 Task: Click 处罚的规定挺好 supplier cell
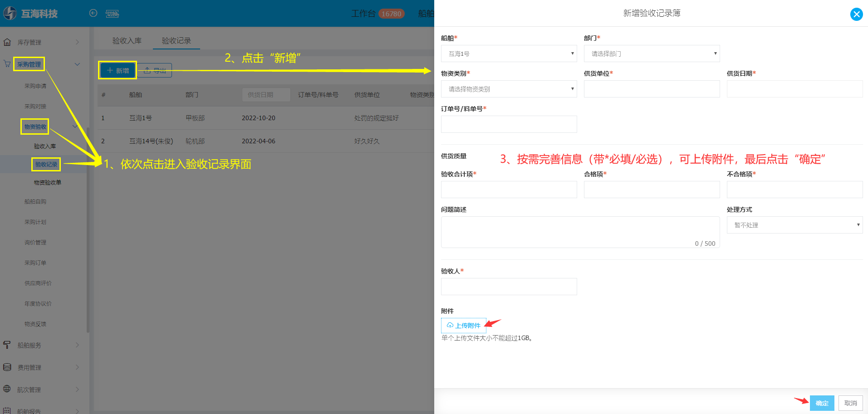coord(377,118)
